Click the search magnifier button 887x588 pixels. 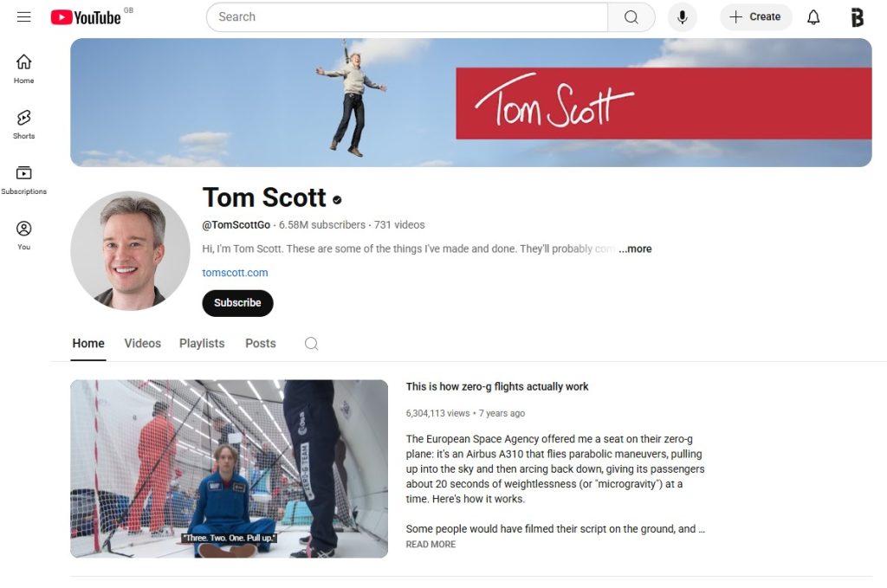point(631,17)
